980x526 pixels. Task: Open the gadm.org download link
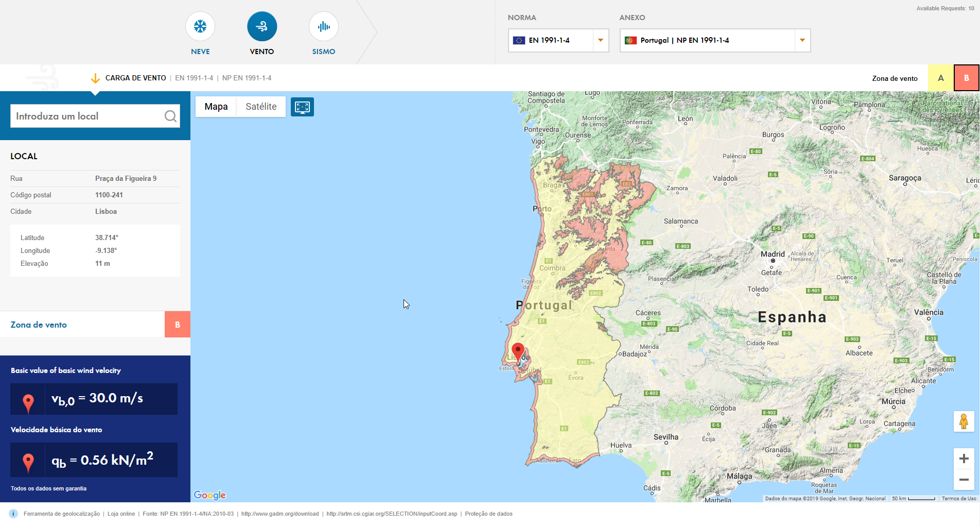tap(280, 514)
